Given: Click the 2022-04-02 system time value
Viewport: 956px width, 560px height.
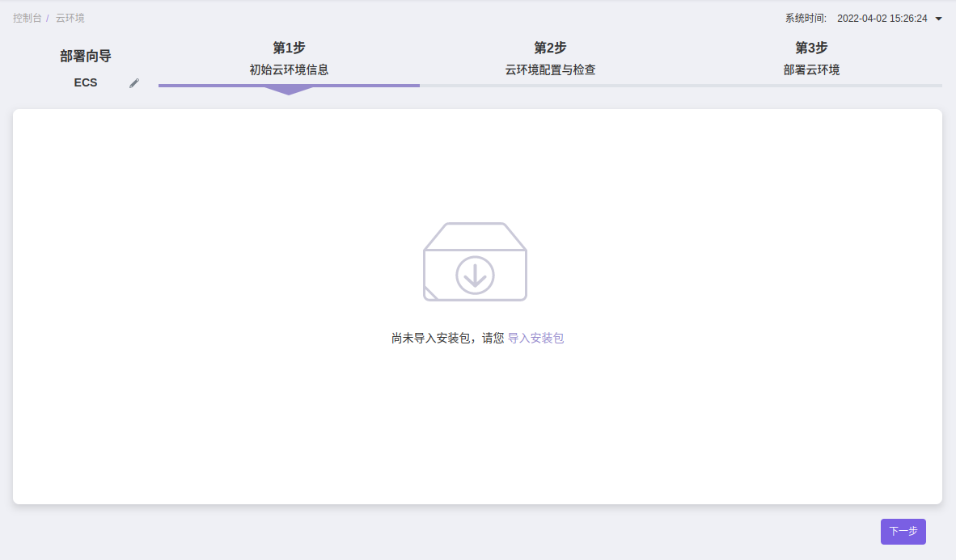Looking at the screenshot, I should click(882, 19).
